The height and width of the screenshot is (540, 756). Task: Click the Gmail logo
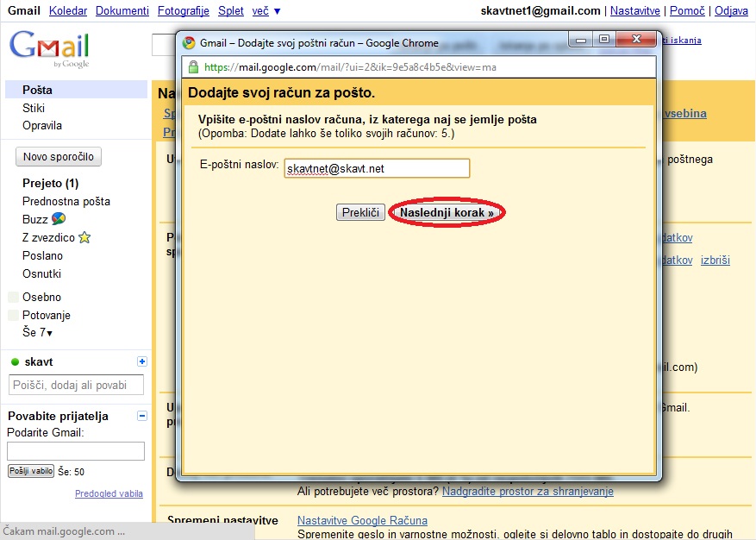coord(49,49)
